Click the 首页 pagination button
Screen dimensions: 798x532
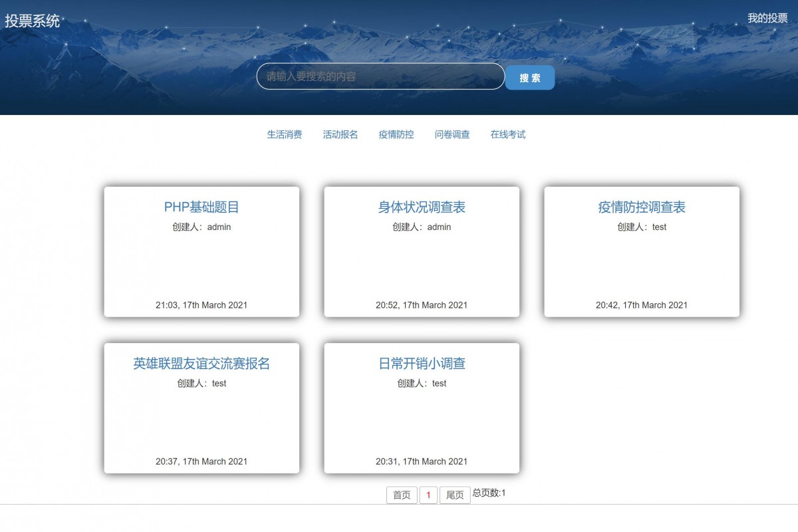pos(402,495)
